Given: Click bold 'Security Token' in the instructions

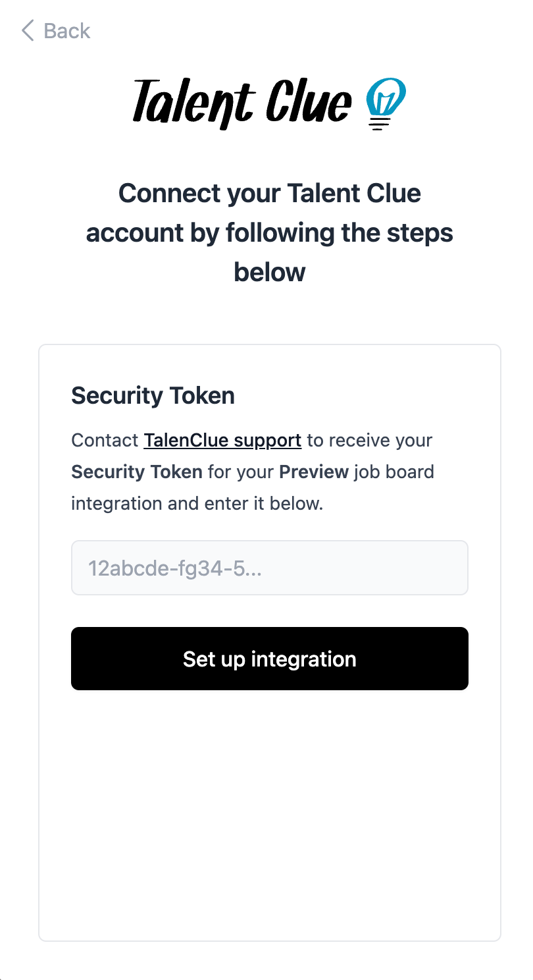Looking at the screenshot, I should click(136, 472).
